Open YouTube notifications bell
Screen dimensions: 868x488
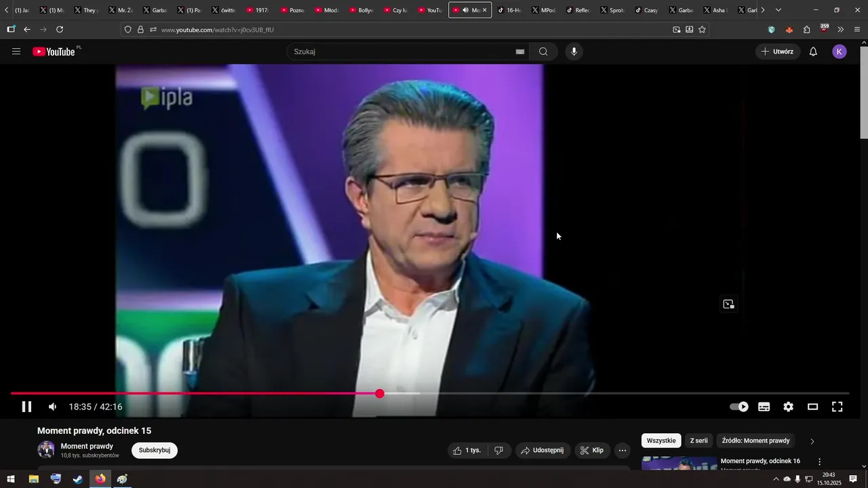point(813,52)
